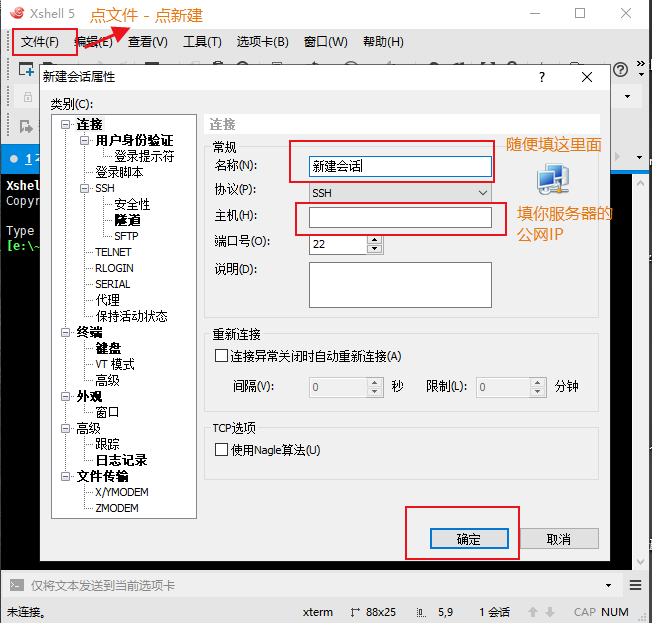
Task: Collapse the 高级 top-level tree node
Action: pyautogui.click(x=65, y=428)
